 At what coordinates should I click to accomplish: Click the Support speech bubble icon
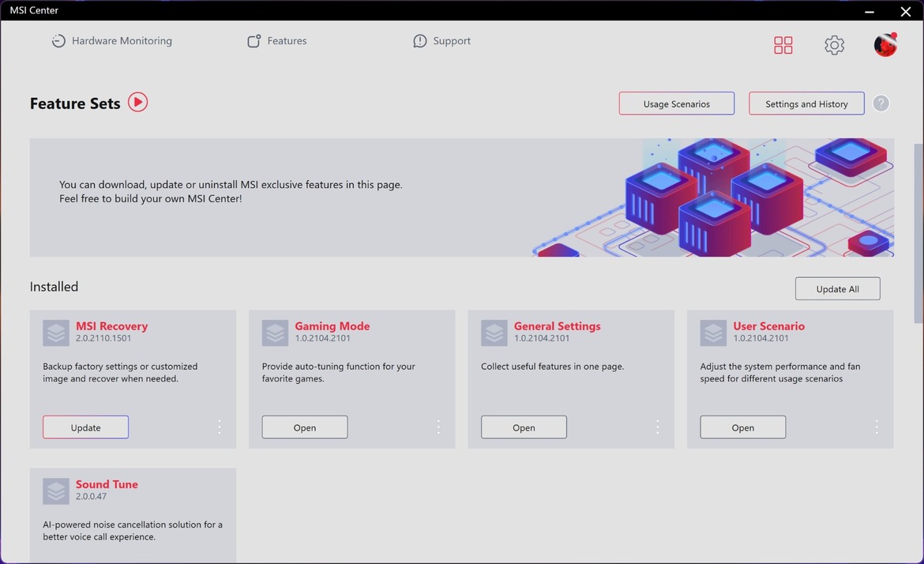pos(419,40)
